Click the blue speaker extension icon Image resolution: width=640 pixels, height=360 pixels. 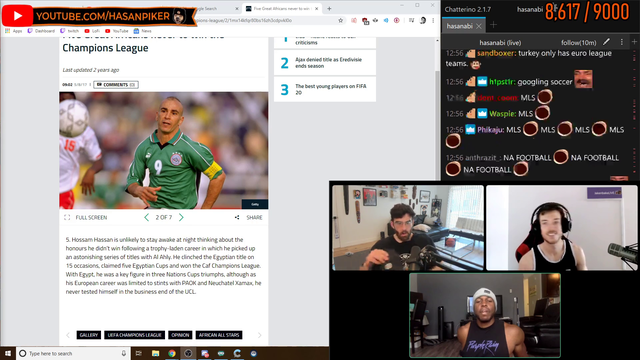(x=386, y=20)
